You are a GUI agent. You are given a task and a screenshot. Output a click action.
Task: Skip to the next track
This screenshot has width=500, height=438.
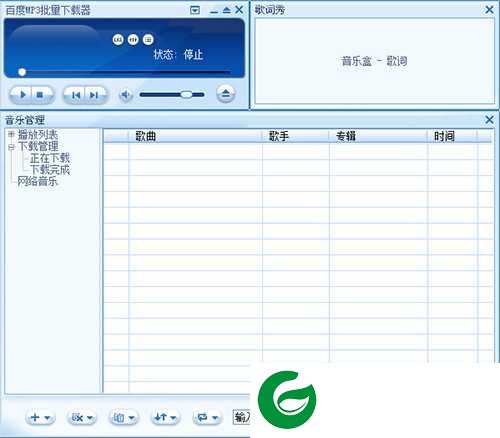pyautogui.click(x=94, y=95)
